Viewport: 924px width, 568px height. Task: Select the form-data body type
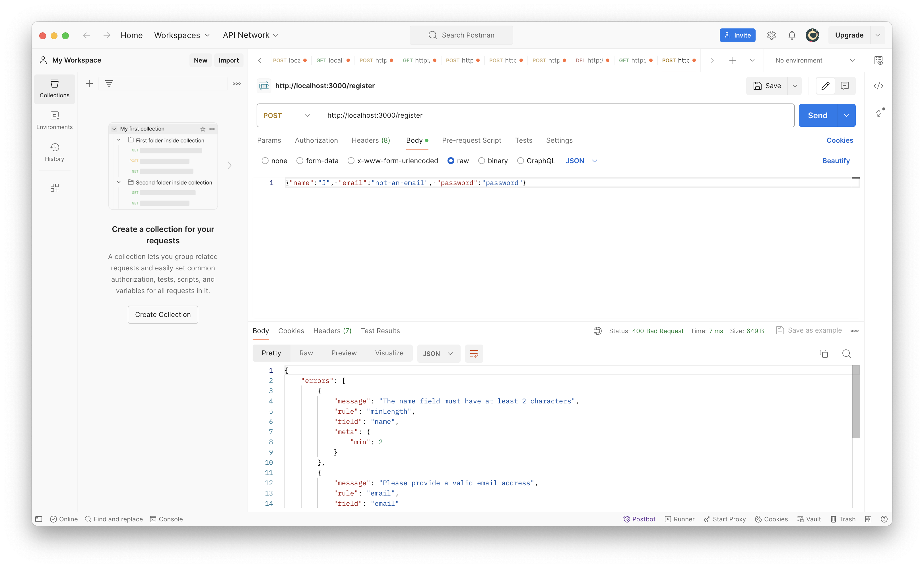[300, 161]
